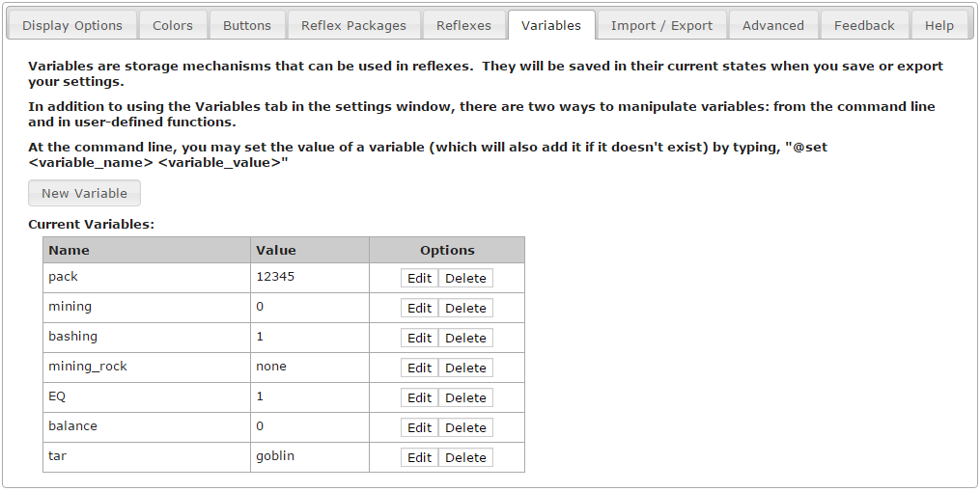Click the Variables tab
The width and height of the screenshot is (980, 491).
coord(551,25)
